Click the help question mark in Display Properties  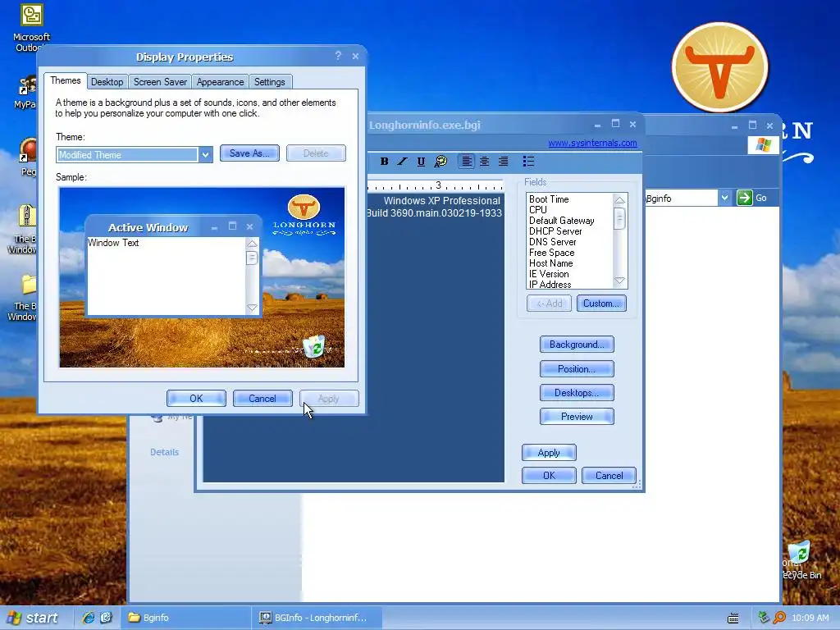click(x=338, y=56)
